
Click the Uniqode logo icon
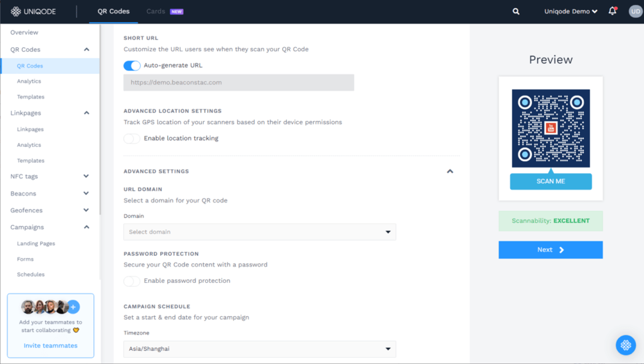[x=16, y=12]
